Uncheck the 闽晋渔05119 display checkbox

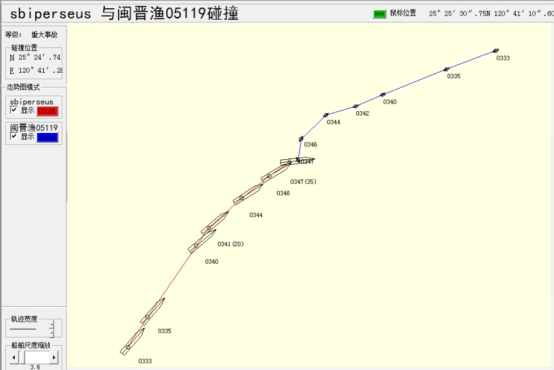click(14, 136)
